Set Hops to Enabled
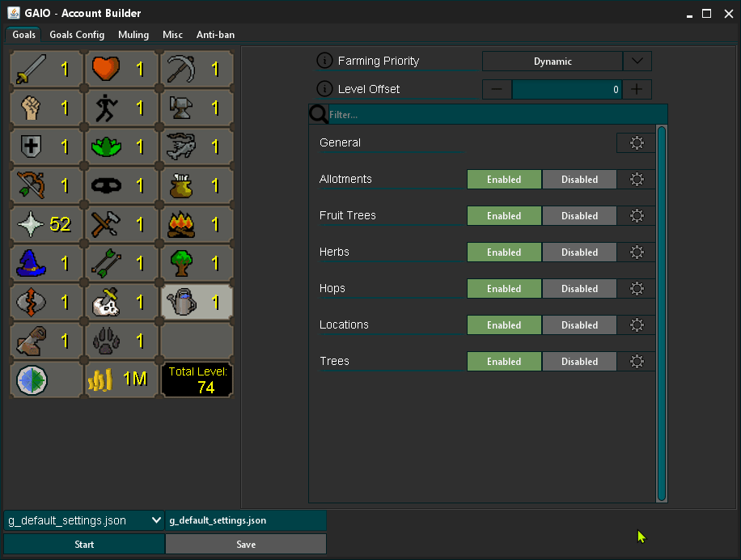The width and height of the screenshot is (741, 560). (x=504, y=288)
